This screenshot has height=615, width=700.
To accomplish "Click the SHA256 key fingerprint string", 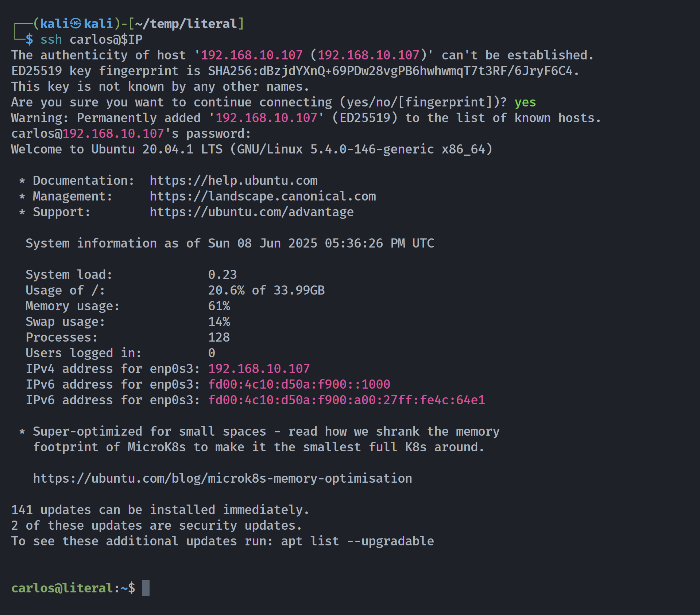I will pos(390,71).
